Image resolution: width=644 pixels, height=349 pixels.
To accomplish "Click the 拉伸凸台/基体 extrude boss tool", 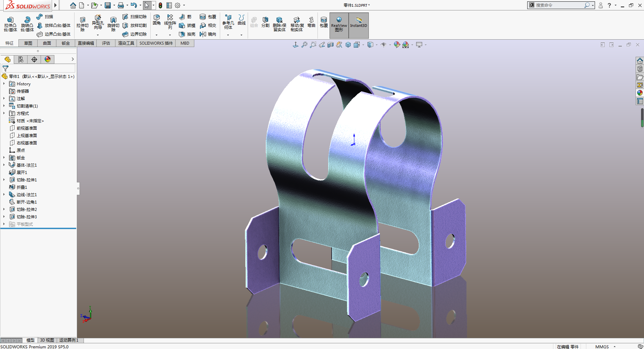I will (x=10, y=24).
